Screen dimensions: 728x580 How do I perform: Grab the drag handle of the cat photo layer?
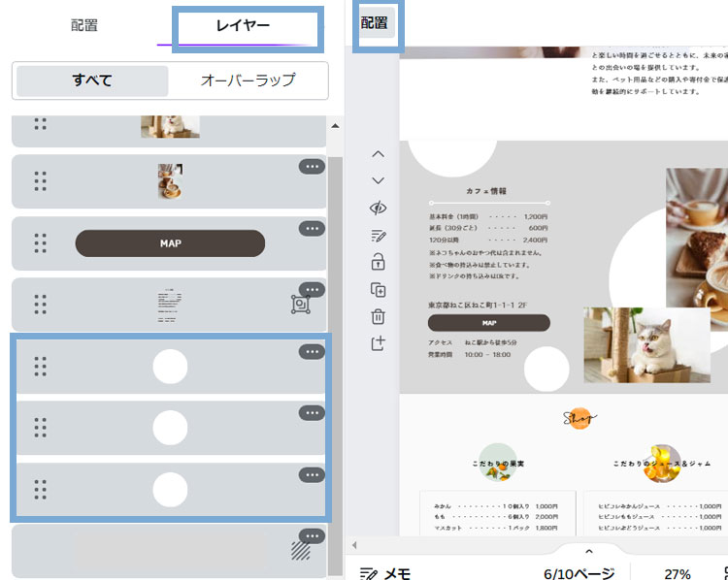pos(41,124)
